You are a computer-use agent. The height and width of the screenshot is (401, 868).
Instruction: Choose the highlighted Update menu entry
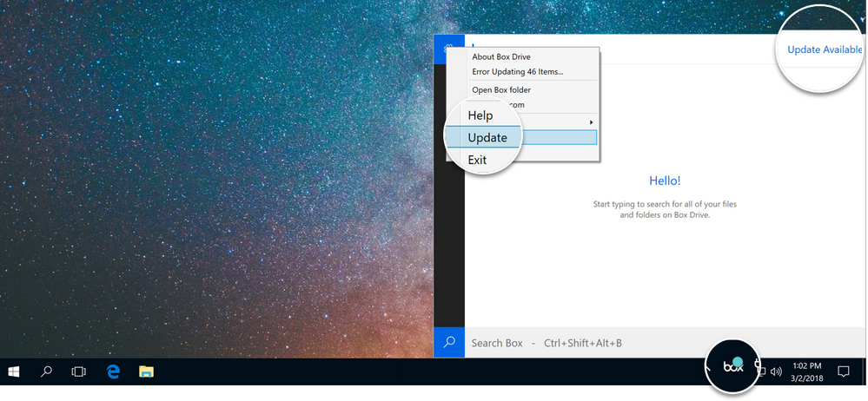[521, 137]
